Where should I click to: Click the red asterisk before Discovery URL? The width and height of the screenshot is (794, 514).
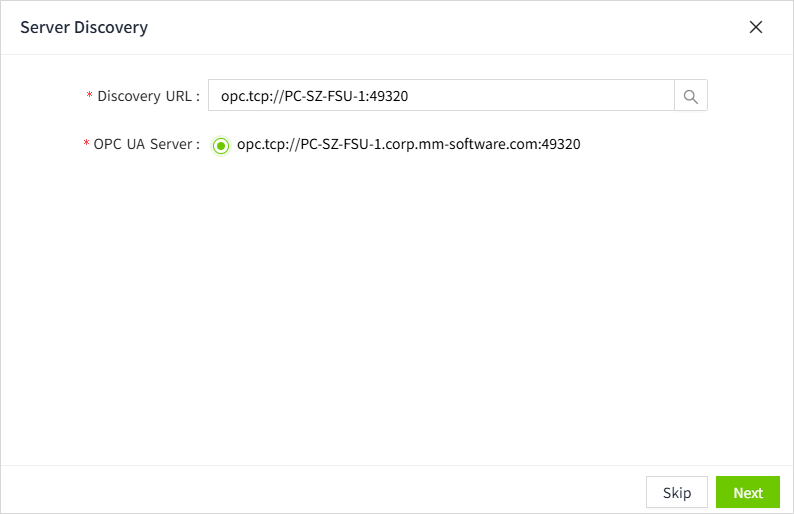[89, 97]
